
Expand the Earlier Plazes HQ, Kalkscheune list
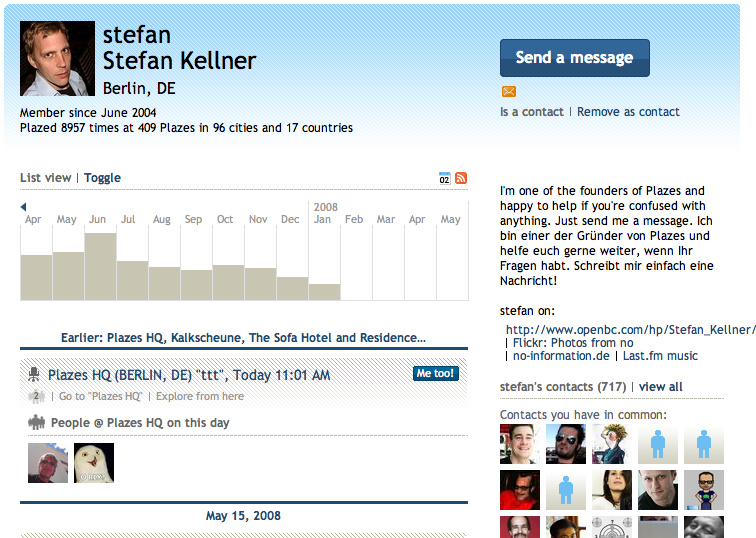pos(243,338)
